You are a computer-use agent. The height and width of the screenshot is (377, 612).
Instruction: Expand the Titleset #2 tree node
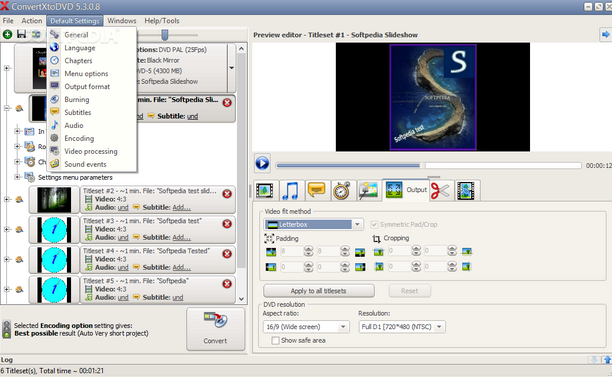coord(7,199)
